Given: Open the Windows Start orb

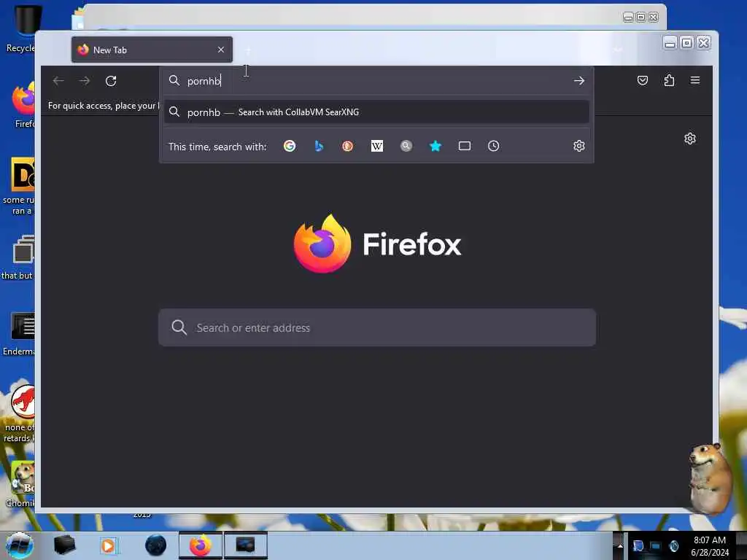Looking at the screenshot, I should (x=19, y=545).
